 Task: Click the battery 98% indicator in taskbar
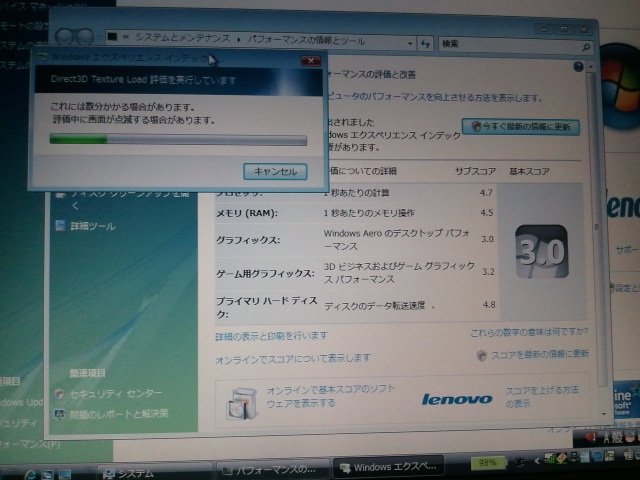click(x=488, y=462)
